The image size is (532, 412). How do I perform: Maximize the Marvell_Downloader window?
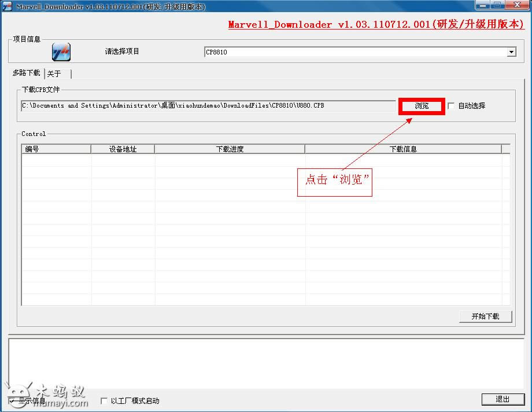click(x=497, y=5)
